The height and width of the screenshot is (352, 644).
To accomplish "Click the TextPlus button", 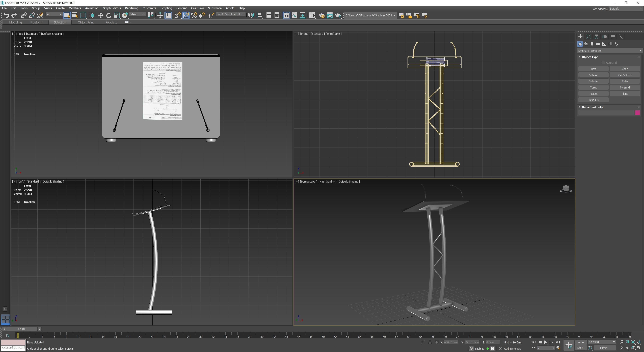I will [x=593, y=100].
